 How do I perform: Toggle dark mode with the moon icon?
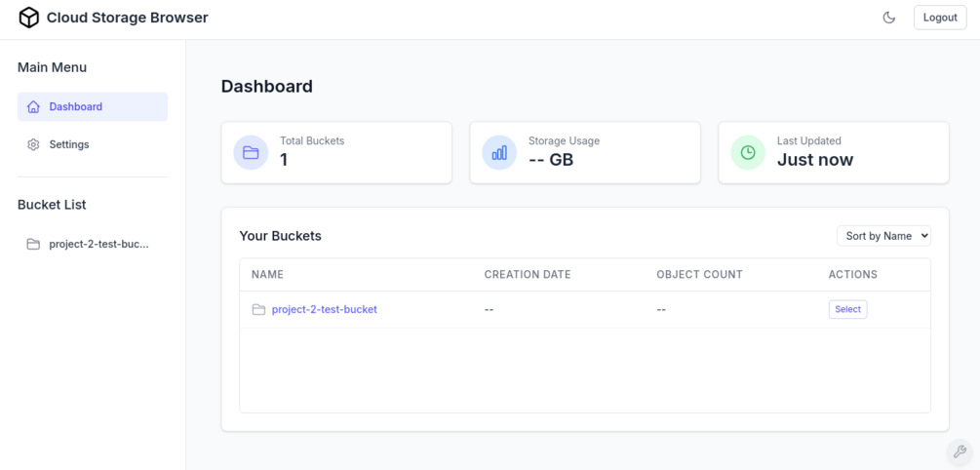888,18
